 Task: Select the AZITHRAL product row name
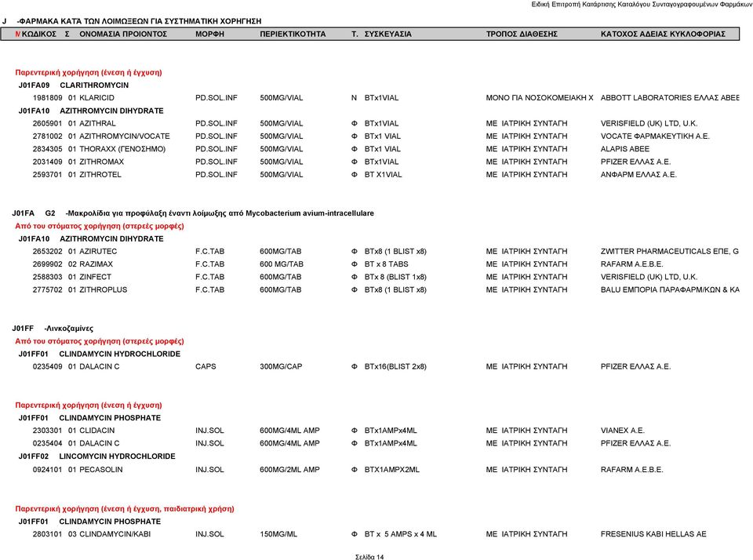click(x=97, y=123)
